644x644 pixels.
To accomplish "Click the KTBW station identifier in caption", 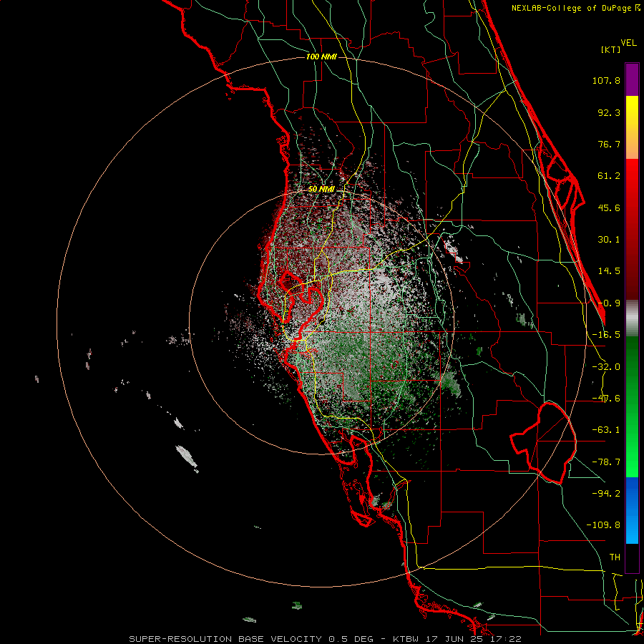I will tap(407, 639).
